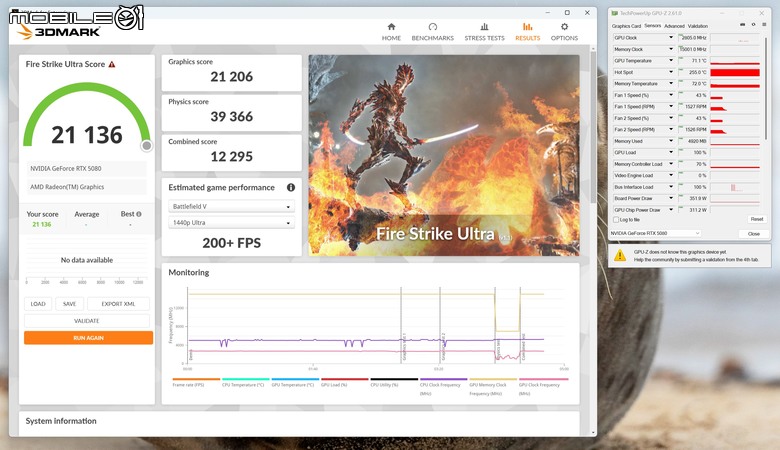Click the yellow warning icon in GPU-Z notice
This screenshot has width=780, height=450.
620,256
